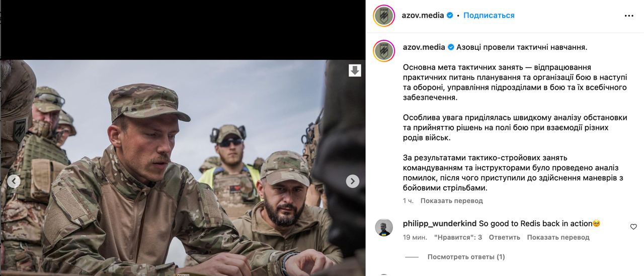Reply to the comment with Ответить

point(504,237)
